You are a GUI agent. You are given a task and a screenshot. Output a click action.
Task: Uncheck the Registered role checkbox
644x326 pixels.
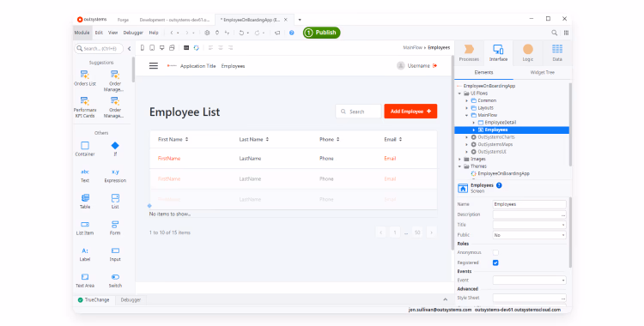click(x=495, y=263)
